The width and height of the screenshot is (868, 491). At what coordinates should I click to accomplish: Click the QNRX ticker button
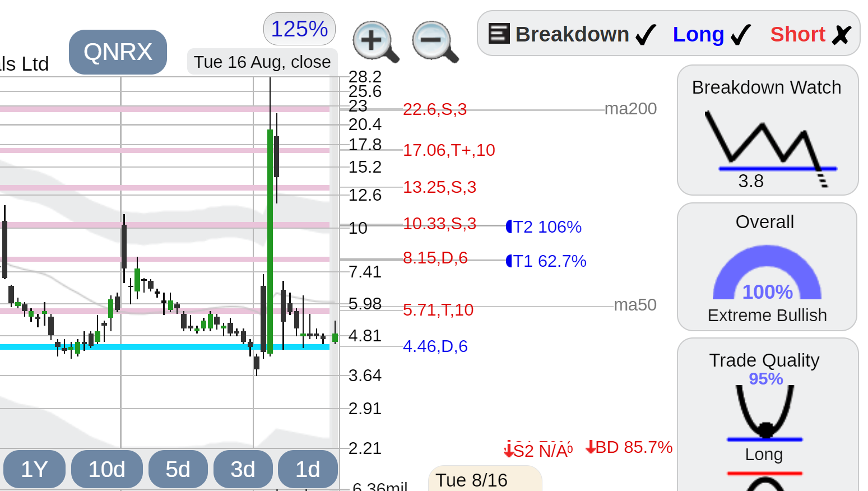[x=118, y=52]
